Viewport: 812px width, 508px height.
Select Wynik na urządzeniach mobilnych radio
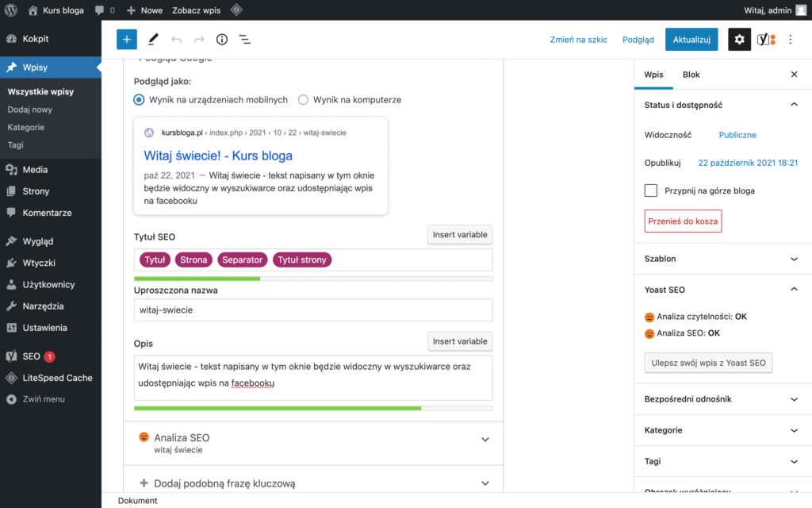[140, 100]
